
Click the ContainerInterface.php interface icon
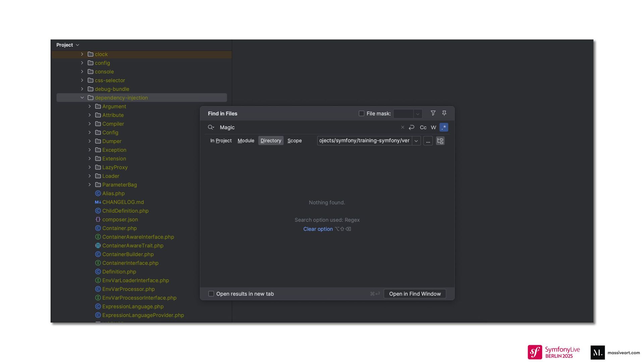tap(98, 263)
